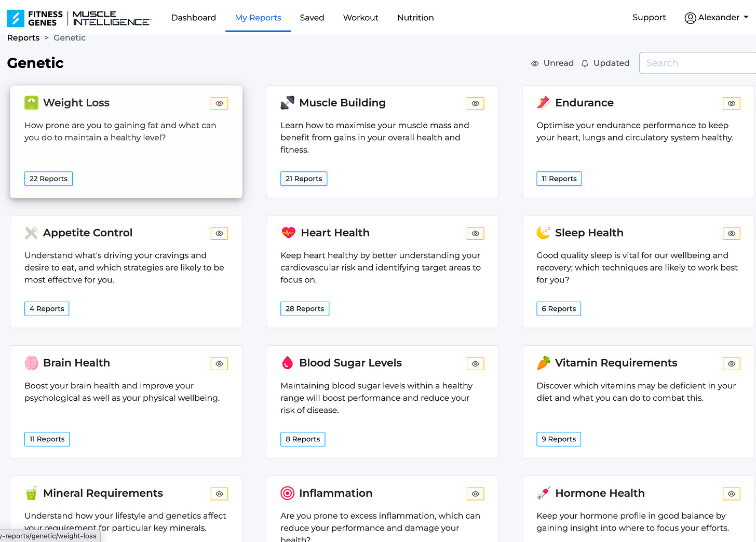Open the 6 Reports button

[559, 309]
